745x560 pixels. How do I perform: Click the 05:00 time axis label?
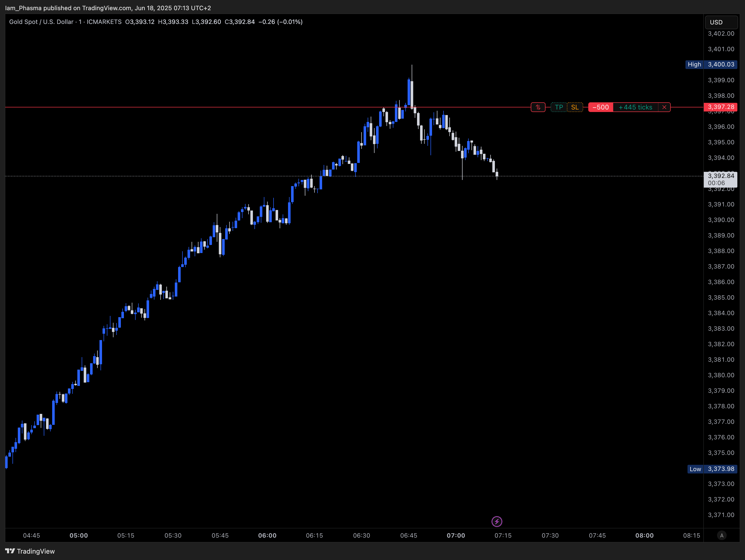(x=78, y=535)
